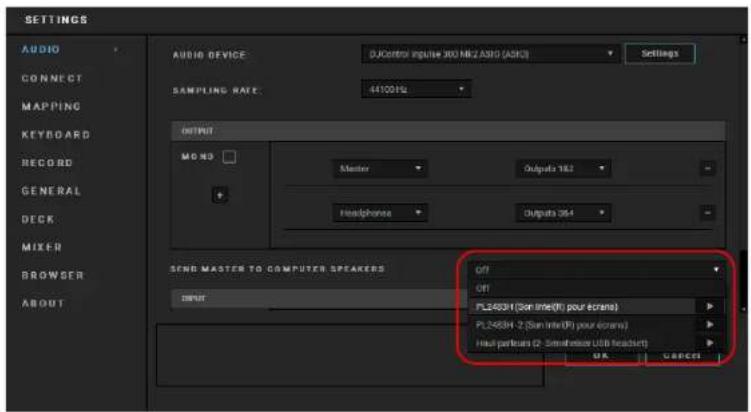Add a new output with plus icon
This screenshot has height=412, width=751.
click(x=220, y=195)
